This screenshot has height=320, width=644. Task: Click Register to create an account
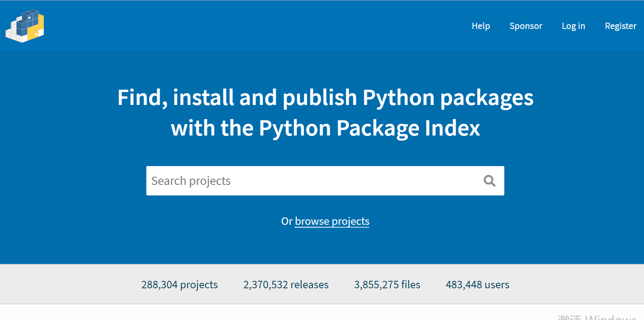tap(620, 26)
